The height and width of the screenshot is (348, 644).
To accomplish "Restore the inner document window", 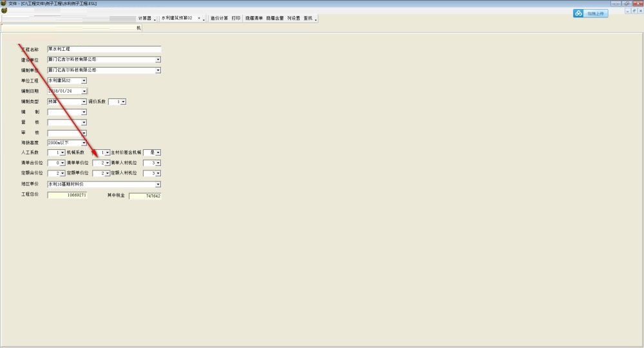I will (x=633, y=11).
